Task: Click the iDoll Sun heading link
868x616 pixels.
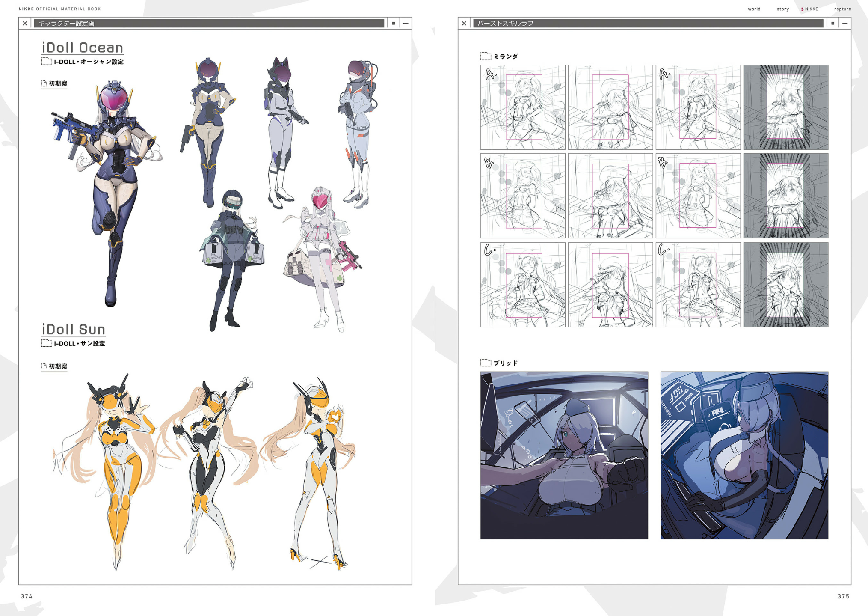Action: click(x=74, y=329)
